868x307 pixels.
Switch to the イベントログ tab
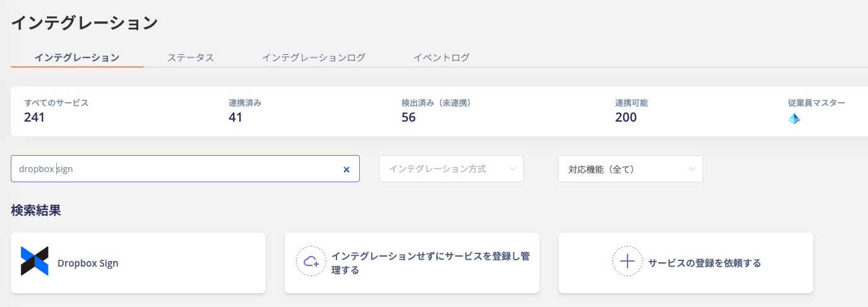click(441, 57)
